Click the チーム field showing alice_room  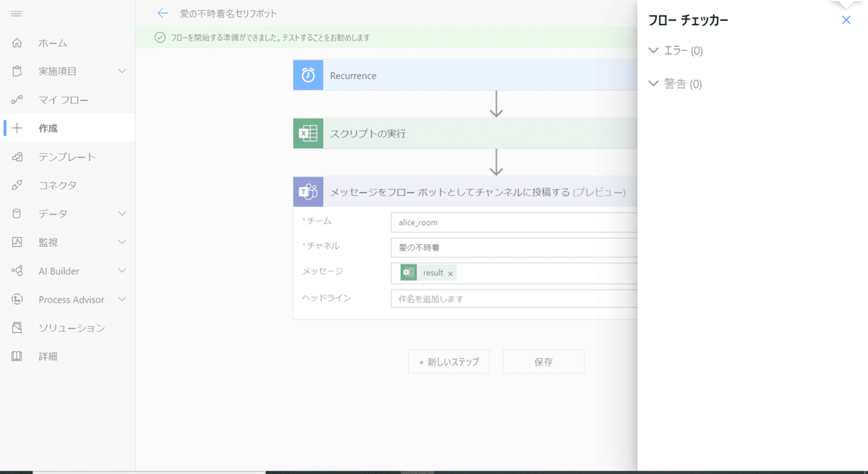514,222
